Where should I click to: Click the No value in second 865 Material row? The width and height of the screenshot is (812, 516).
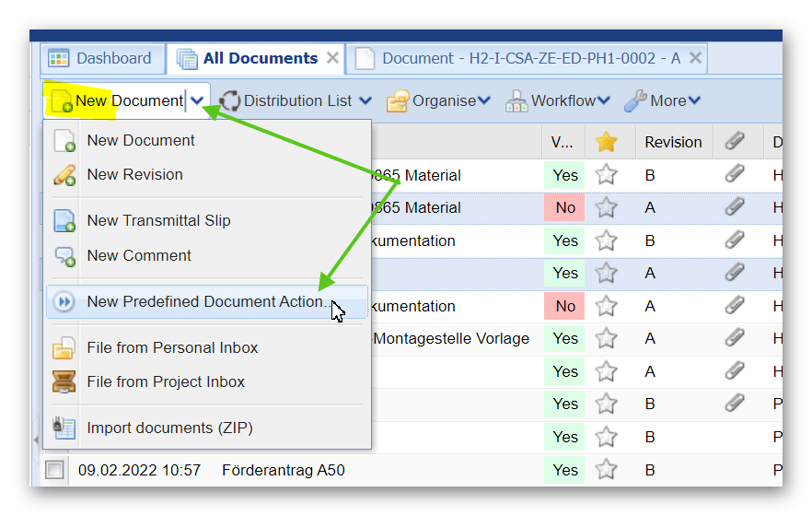564,207
